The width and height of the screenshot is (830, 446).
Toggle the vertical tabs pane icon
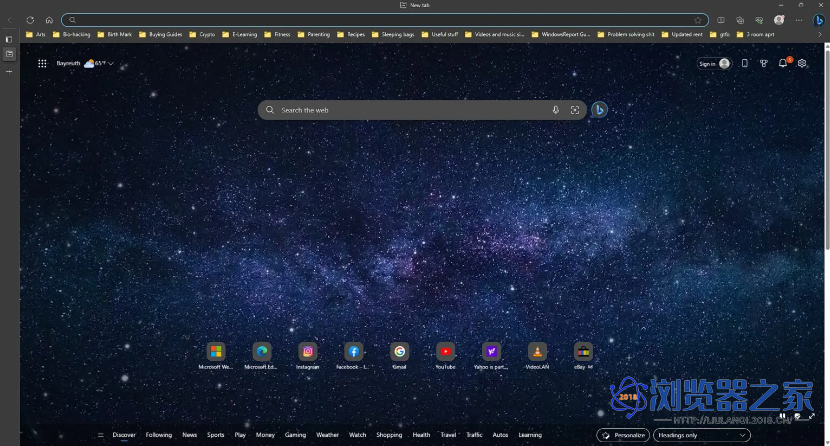pyautogui.click(x=9, y=39)
